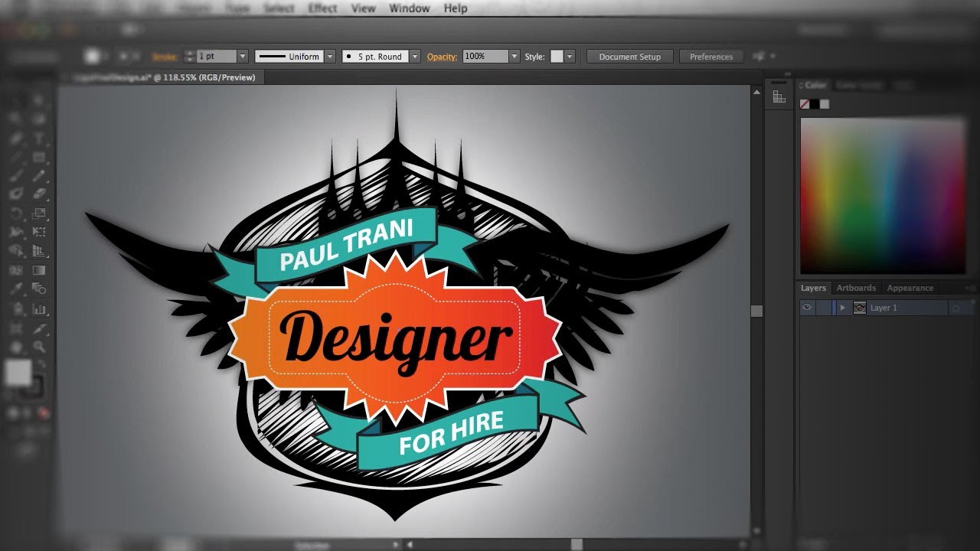Image resolution: width=980 pixels, height=551 pixels.
Task: Expand Layer 1 disclosure triangle
Action: [842, 308]
